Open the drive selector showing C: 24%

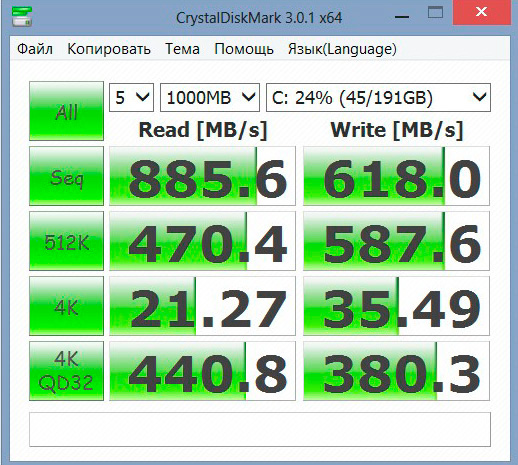pos(378,97)
